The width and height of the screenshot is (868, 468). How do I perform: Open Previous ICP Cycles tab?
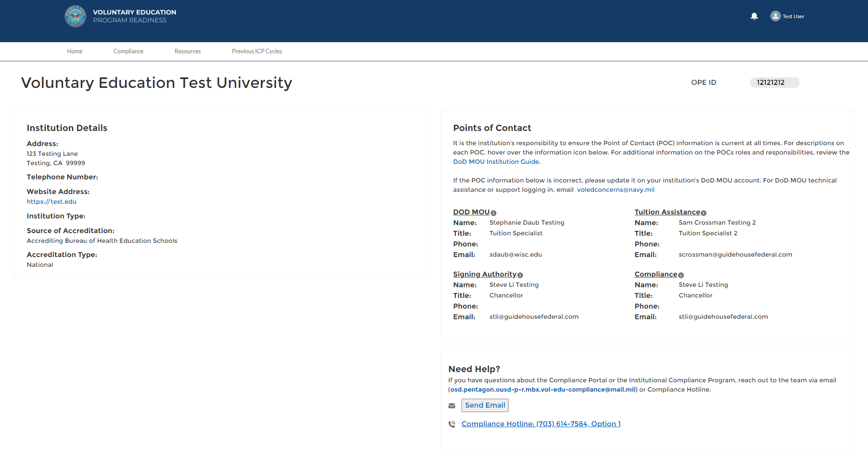pyautogui.click(x=257, y=52)
